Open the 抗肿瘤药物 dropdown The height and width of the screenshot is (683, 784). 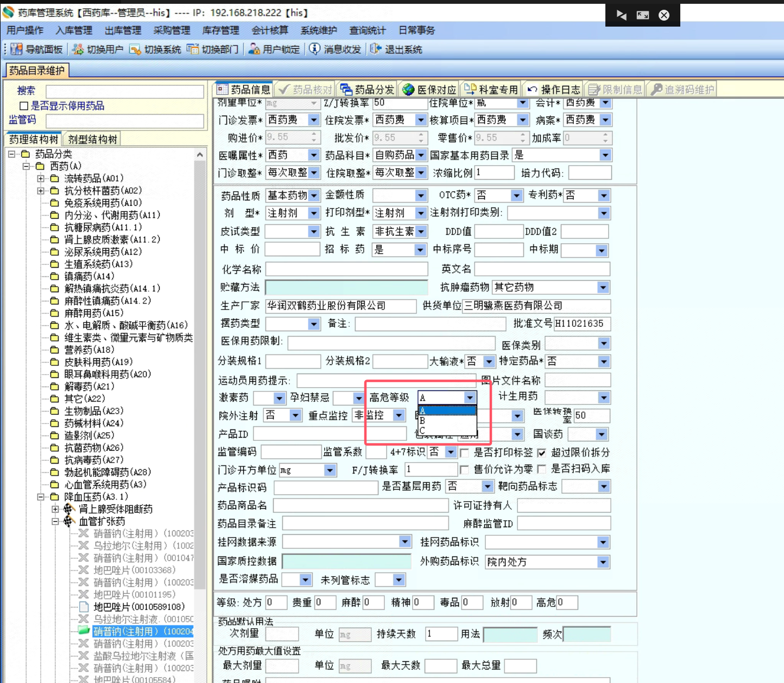coord(603,287)
